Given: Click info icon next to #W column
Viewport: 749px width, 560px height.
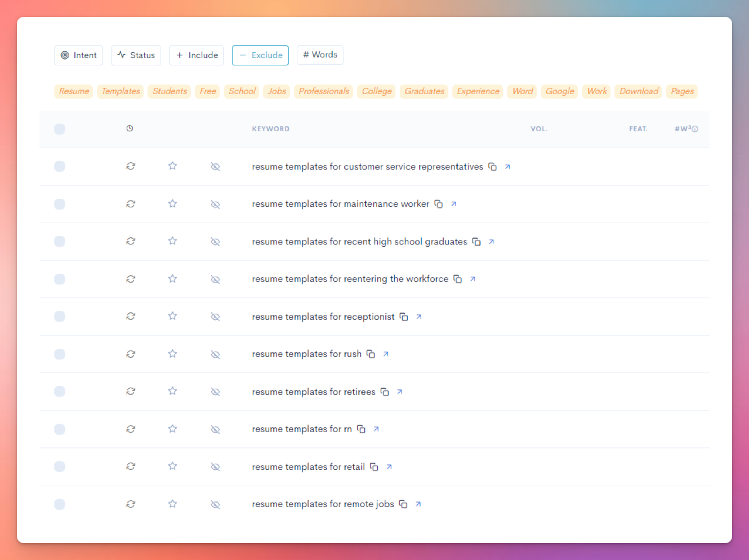Looking at the screenshot, I should pyautogui.click(x=695, y=129).
